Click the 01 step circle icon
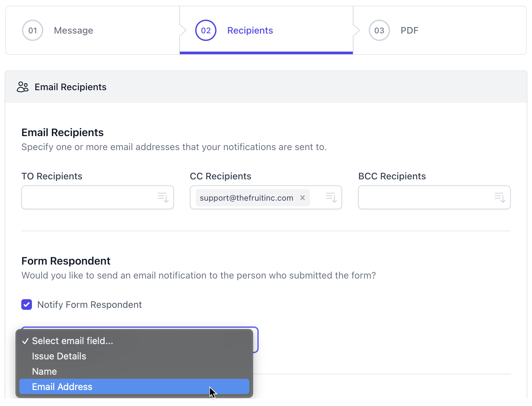 point(32,30)
